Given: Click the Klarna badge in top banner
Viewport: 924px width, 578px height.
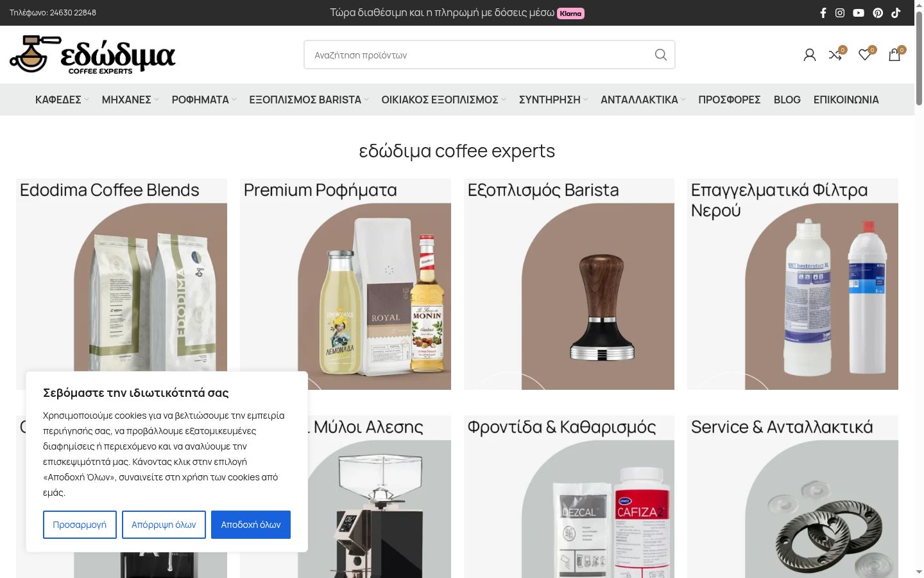Looking at the screenshot, I should tap(570, 13).
